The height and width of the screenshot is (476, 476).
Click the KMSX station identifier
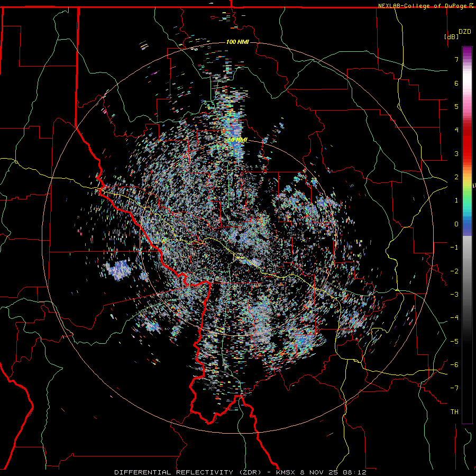click(x=287, y=472)
